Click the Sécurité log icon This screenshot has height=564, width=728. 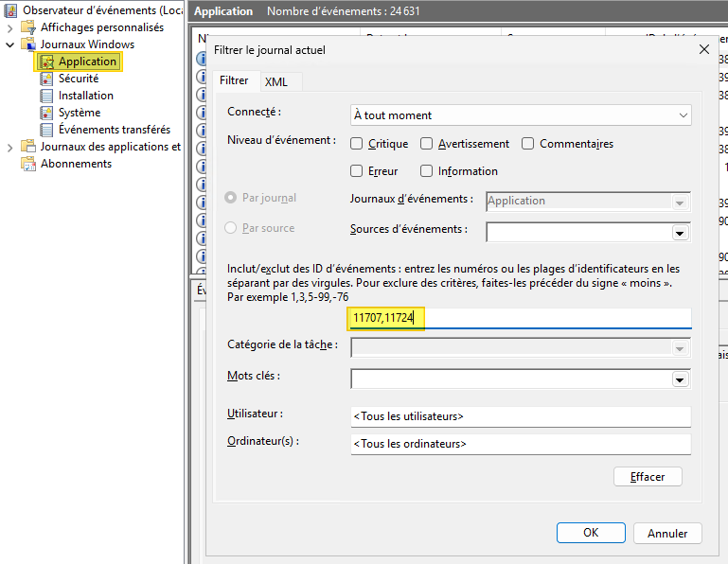click(x=46, y=79)
